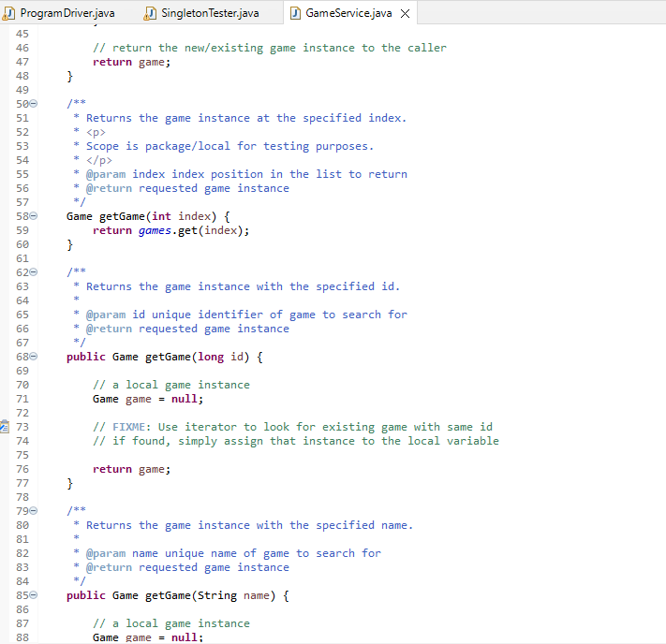Click the '<p>' tag at line 52
The image size is (666, 644).
point(96,133)
